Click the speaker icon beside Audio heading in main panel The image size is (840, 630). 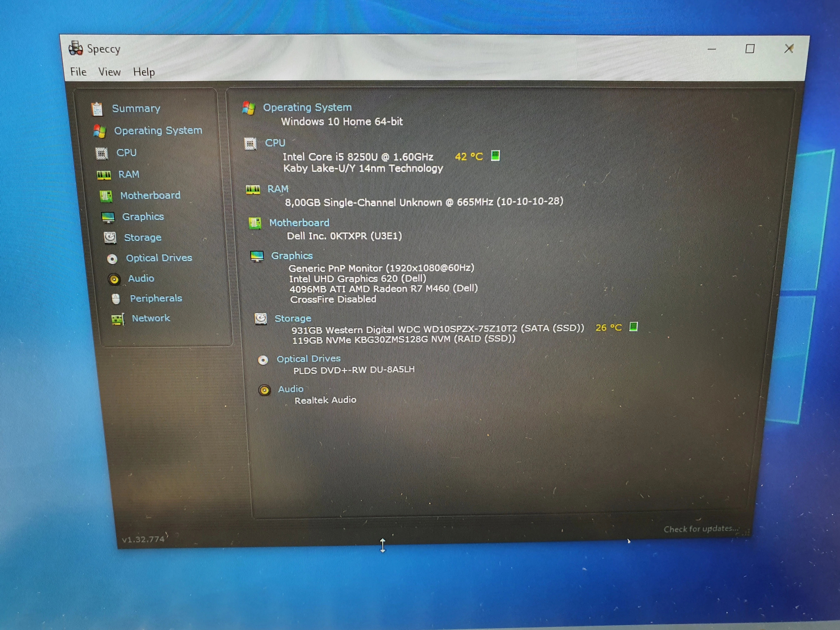point(264,390)
